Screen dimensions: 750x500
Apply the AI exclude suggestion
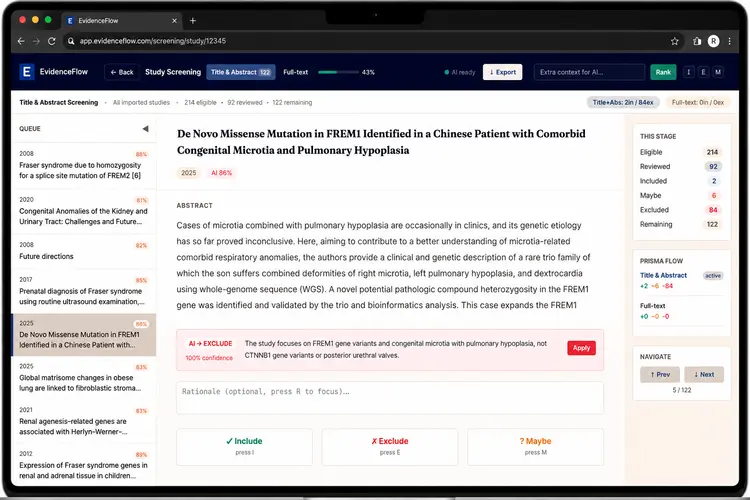[581, 348]
